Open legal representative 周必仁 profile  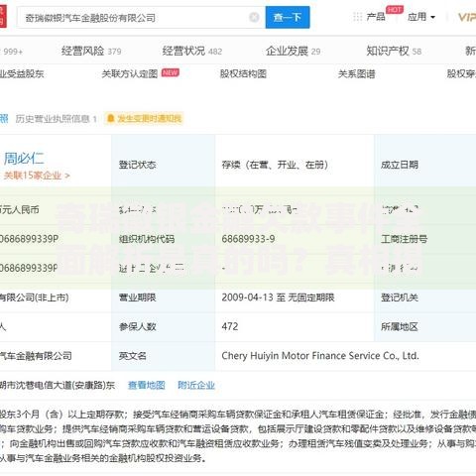point(24,159)
